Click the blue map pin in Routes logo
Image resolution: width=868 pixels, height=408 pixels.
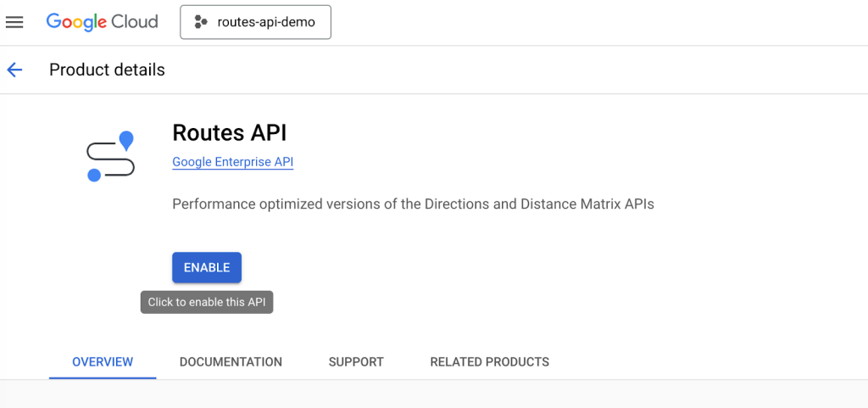tap(126, 140)
